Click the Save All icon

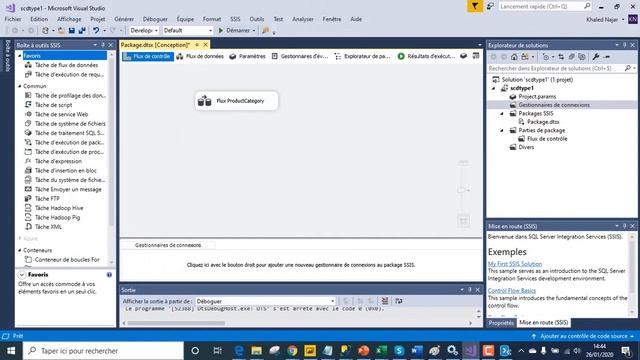pyautogui.click(x=82, y=31)
